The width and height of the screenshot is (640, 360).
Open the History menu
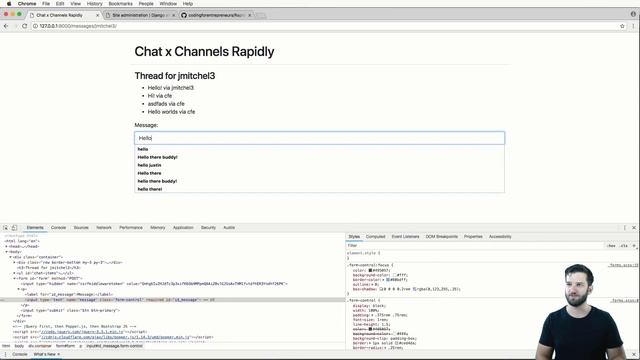[x=94, y=4]
